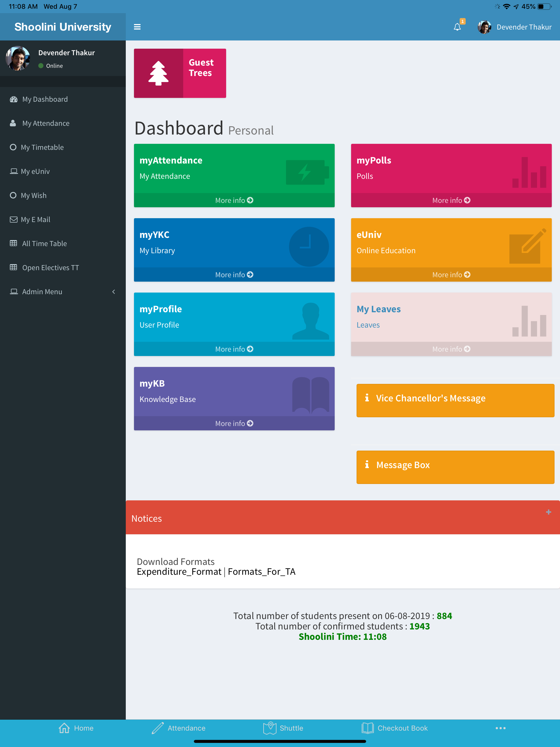Click the Vice Chancellor's Message info icon
560x747 pixels.
coord(367,398)
